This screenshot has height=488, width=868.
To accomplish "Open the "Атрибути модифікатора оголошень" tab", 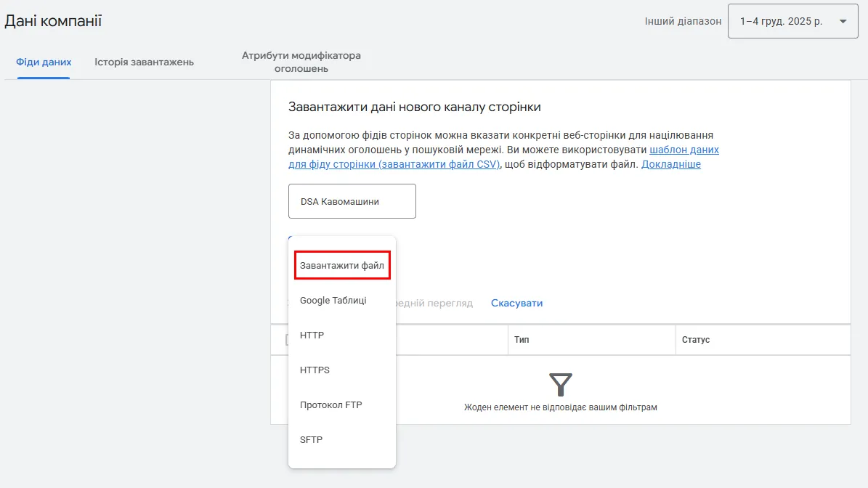I will 302,61.
